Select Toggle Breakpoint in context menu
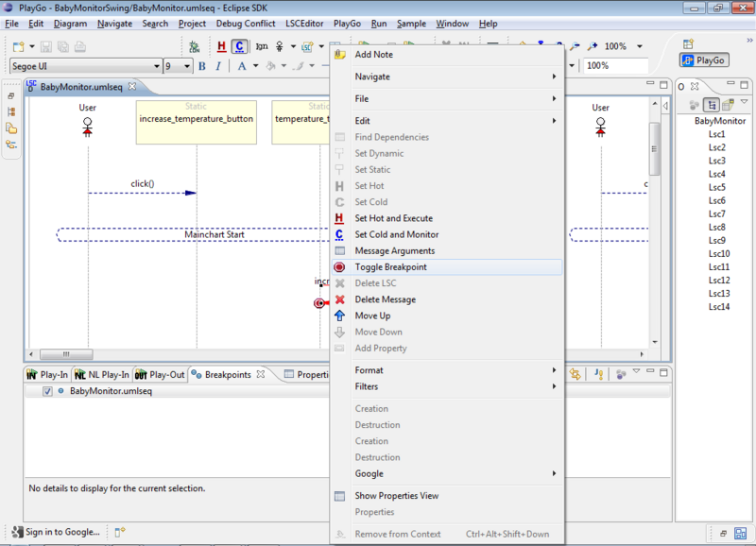This screenshot has width=756, height=546. pyautogui.click(x=447, y=267)
